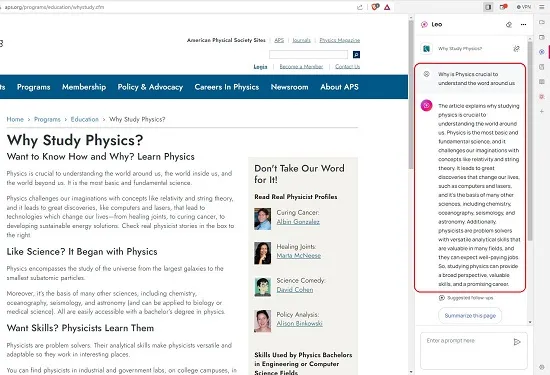Open the Membership navigation menu

click(84, 87)
